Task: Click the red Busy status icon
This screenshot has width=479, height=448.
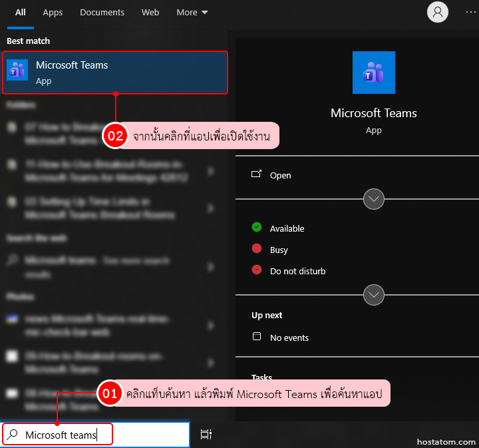Action: tap(257, 248)
